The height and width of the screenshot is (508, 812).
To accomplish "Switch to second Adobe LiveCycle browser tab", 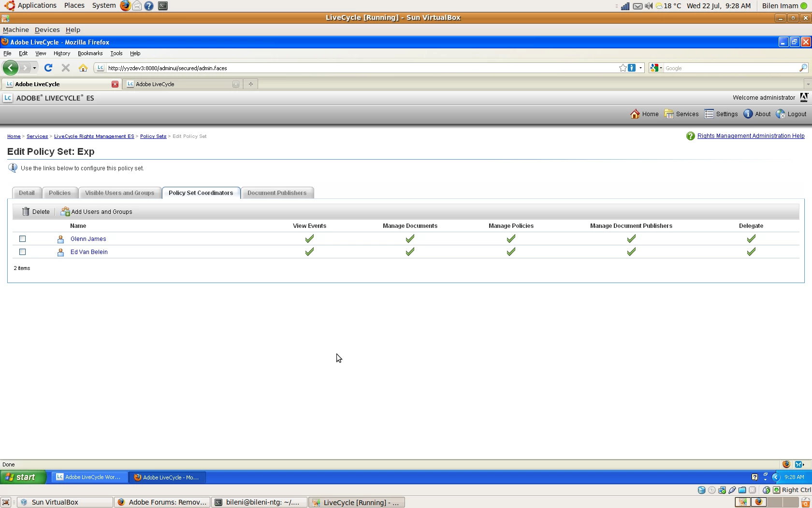I will tap(182, 84).
